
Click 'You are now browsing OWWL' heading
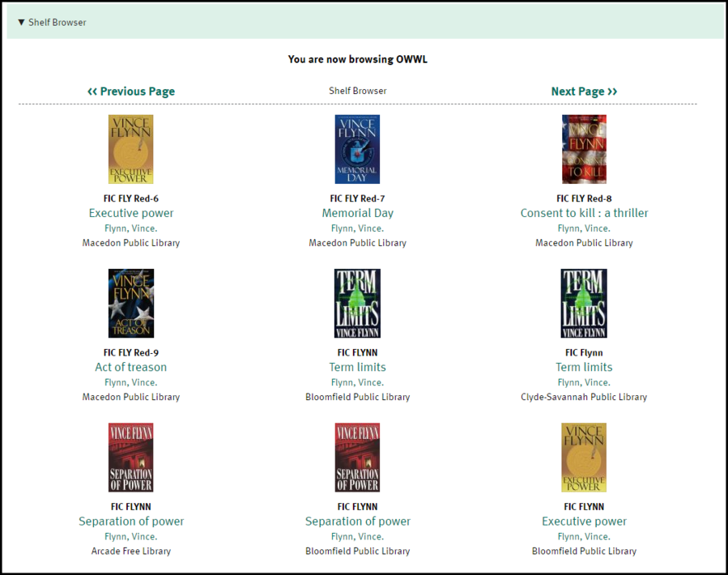357,59
